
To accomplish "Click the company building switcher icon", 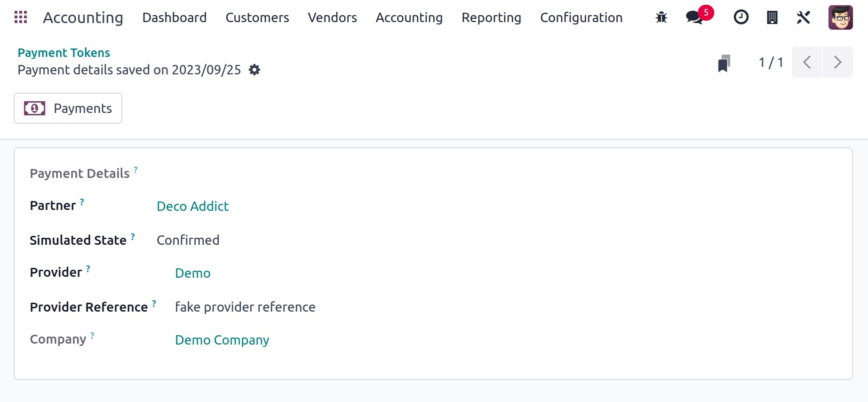I will tap(772, 17).
